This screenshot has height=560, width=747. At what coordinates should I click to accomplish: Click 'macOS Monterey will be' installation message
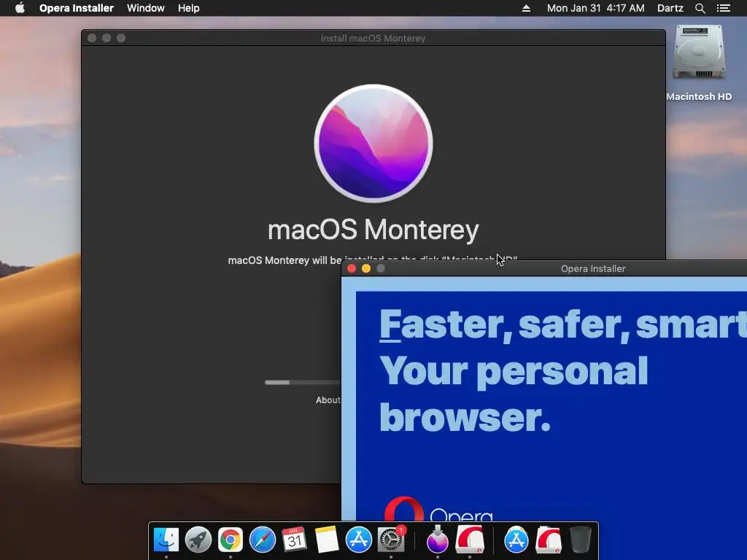coord(286,260)
